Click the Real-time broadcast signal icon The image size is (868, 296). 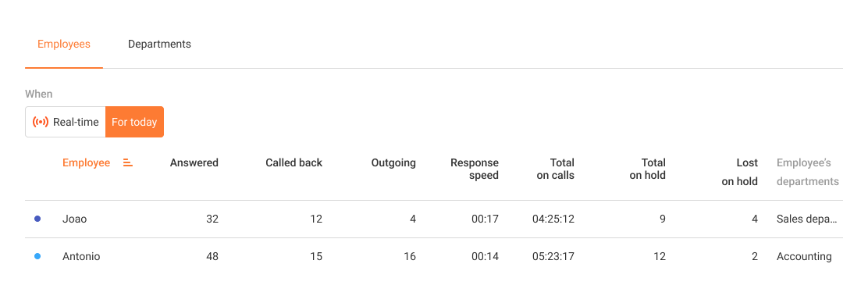tap(41, 122)
